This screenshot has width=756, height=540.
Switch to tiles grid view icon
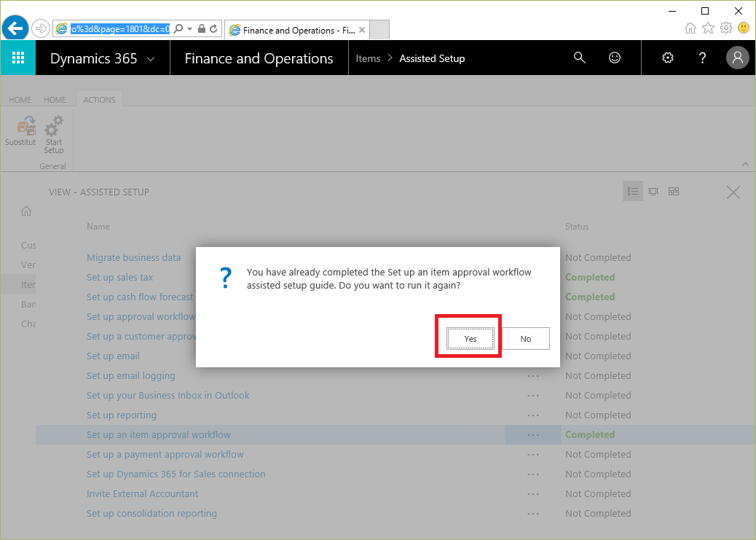(x=674, y=192)
